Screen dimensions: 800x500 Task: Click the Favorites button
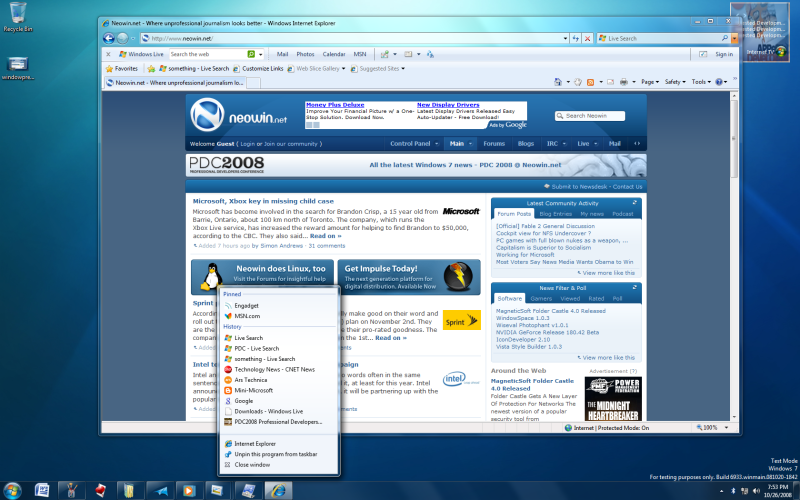[121, 68]
